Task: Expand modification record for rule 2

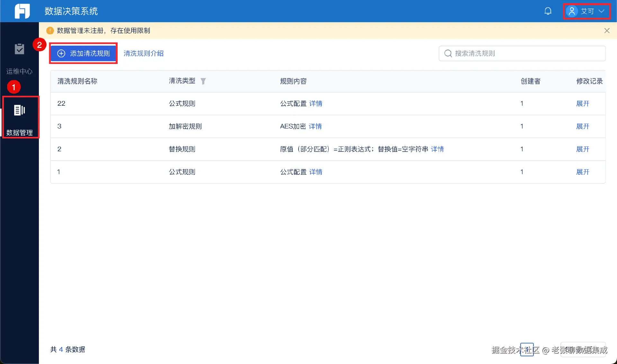Action: click(583, 149)
